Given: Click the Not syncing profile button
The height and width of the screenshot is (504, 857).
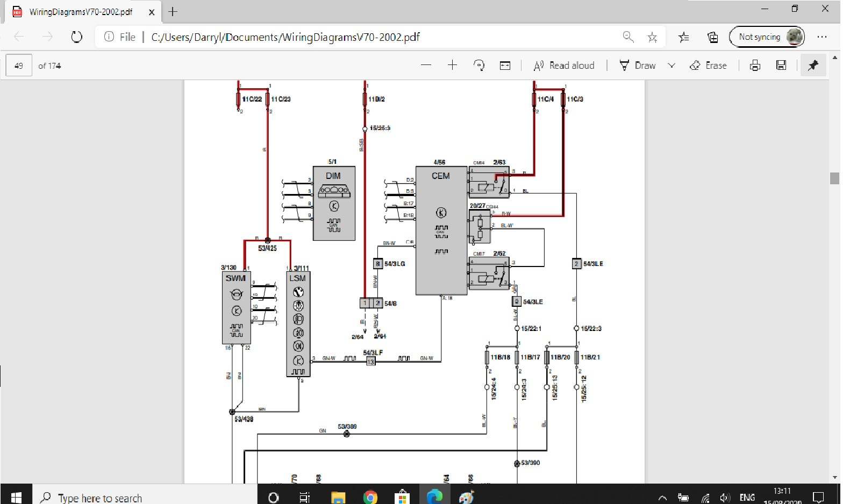Looking at the screenshot, I should 766,37.
